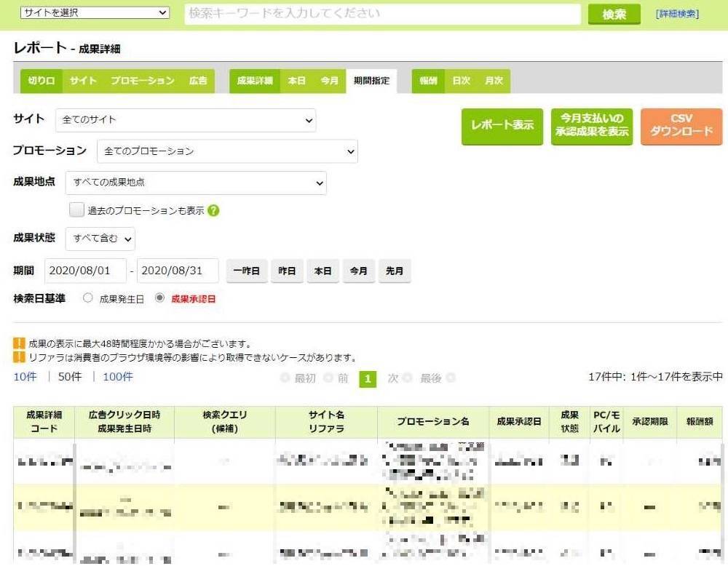Open 成果状態 すべて含む dropdown
Viewport: 728px width, 566px height.
tap(100, 239)
